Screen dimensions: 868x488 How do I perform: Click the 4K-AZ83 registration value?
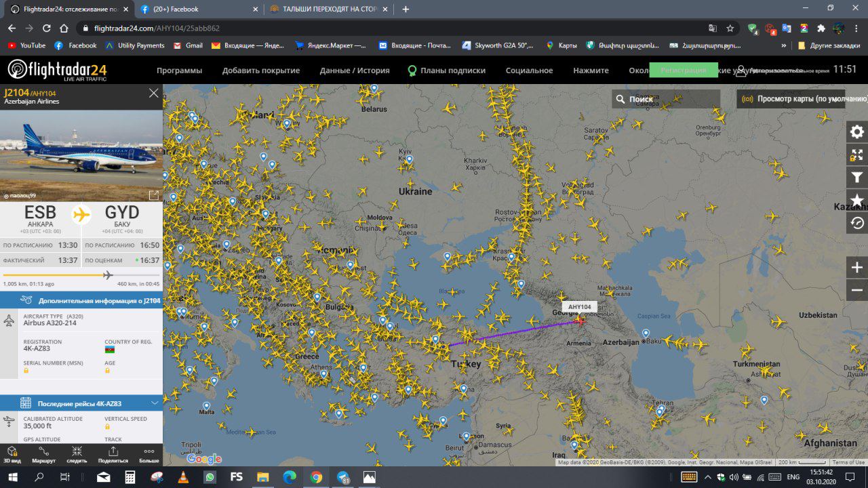37,348
